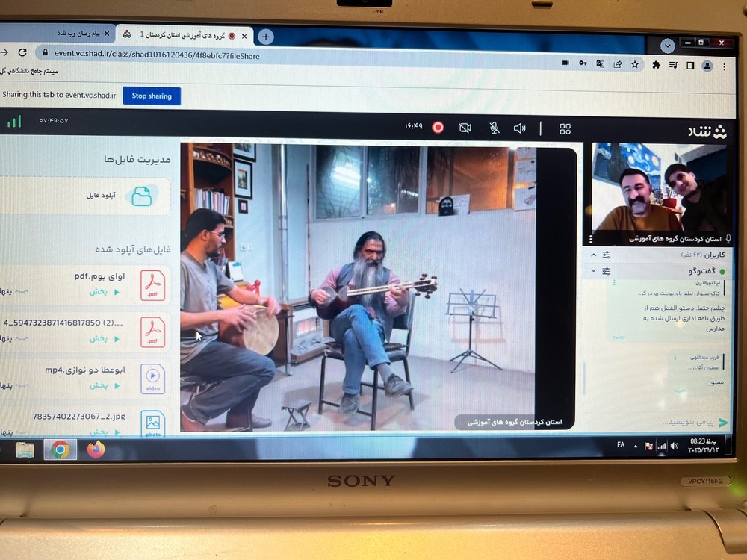Image resolution: width=747 pixels, height=560 pixels.
Task: Open Firefox from the taskbar
Action: coord(96,449)
